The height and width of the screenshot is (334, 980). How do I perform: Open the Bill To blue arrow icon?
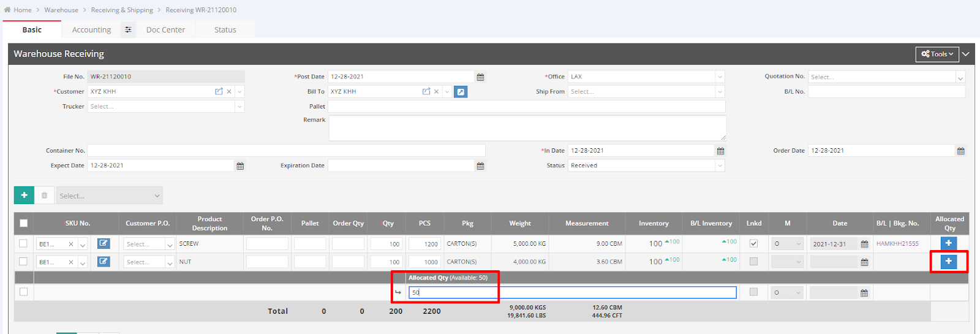(461, 92)
